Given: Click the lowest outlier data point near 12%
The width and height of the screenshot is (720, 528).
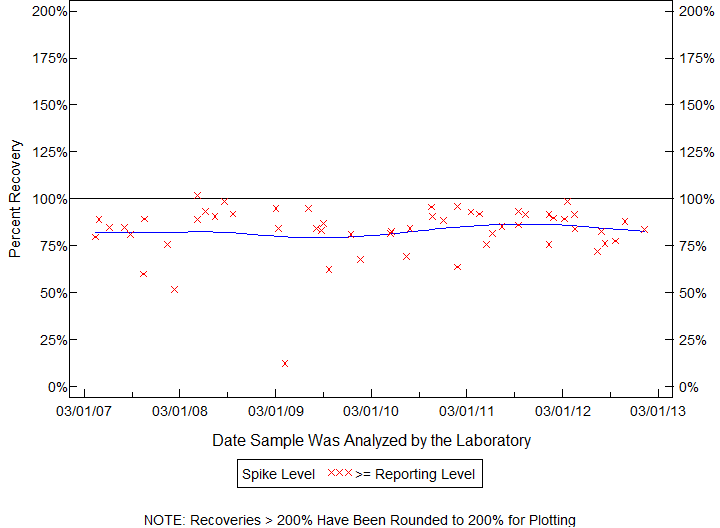Looking at the screenshot, I should 285,364.
